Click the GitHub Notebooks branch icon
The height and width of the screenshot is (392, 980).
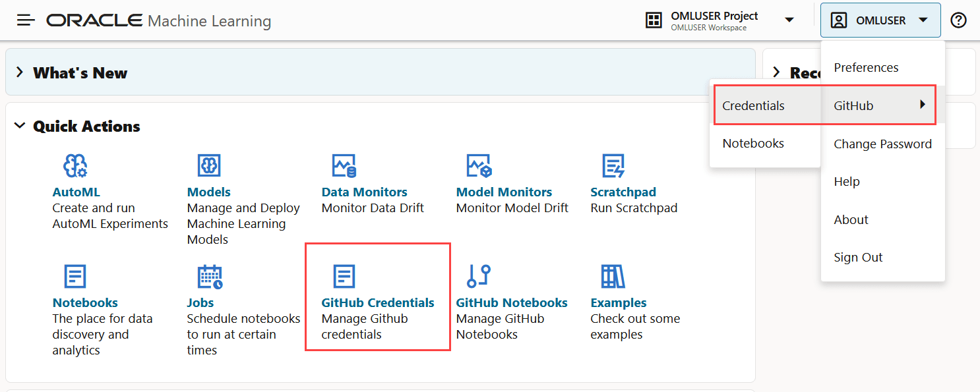(479, 276)
